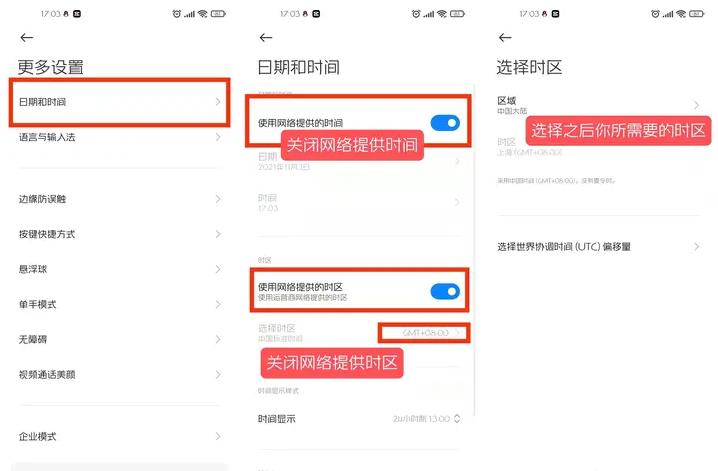
Task: Expand 悬浮球 chevron
Action: (218, 269)
